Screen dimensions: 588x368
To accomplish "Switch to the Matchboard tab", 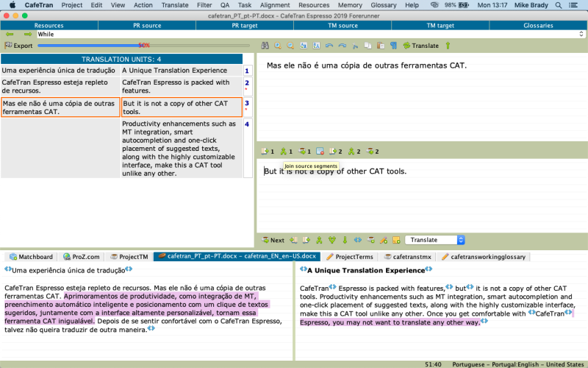I will 31,257.
